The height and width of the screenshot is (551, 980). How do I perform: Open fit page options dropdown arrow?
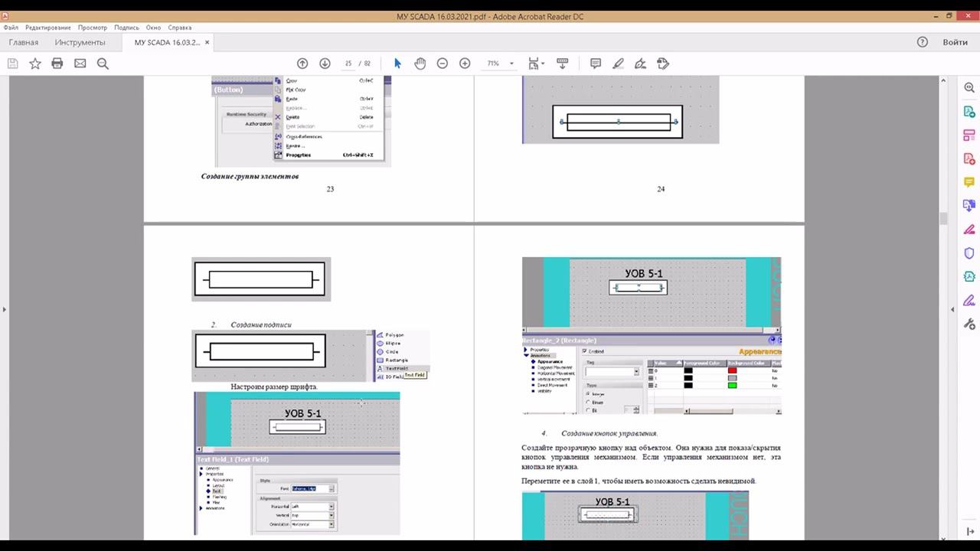point(543,64)
